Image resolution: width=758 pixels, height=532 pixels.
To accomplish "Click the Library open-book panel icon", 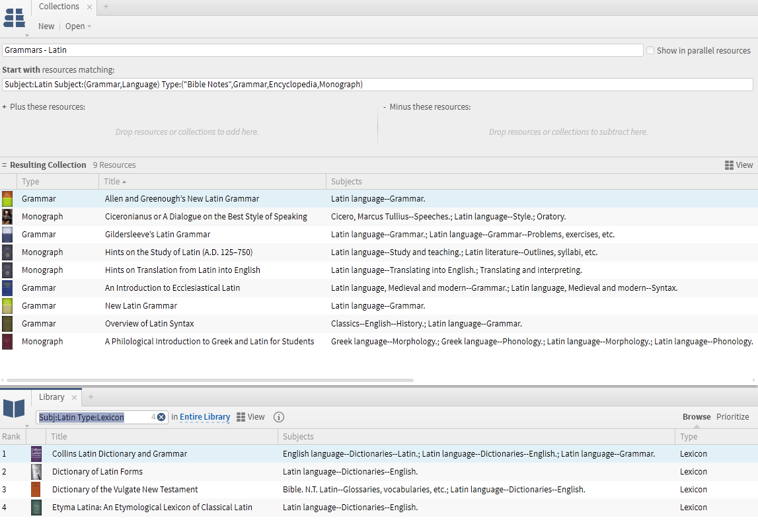I will tap(14, 408).
